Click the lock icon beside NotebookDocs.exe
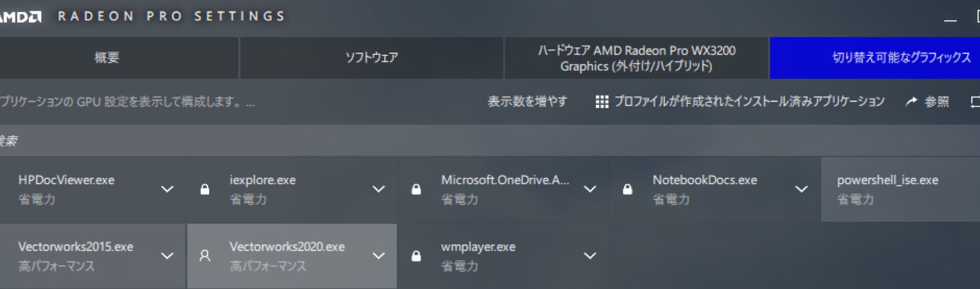The image size is (980, 289). [x=627, y=189]
